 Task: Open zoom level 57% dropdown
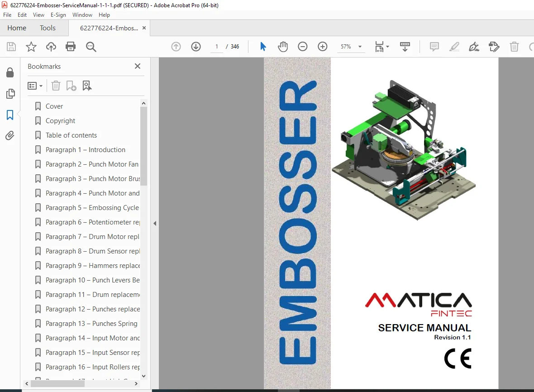tap(360, 47)
